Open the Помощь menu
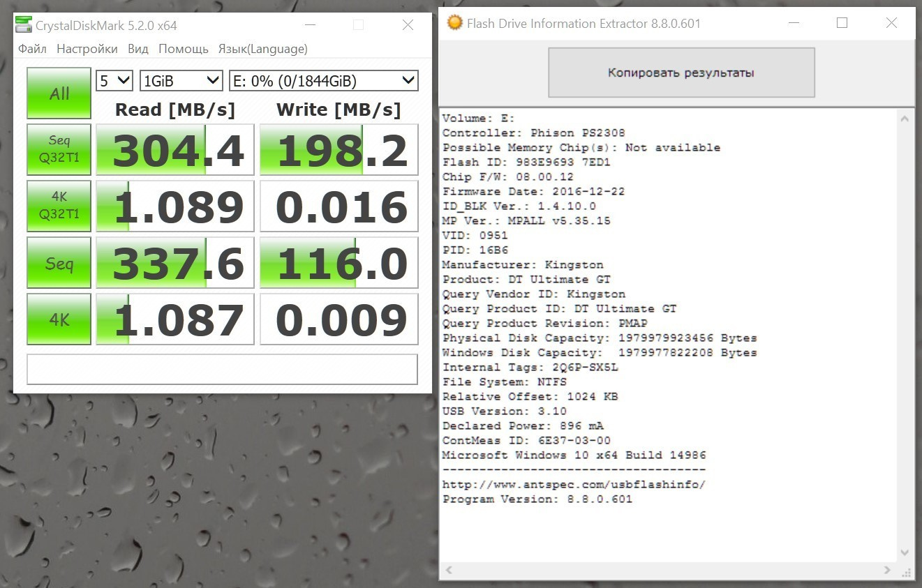The image size is (922, 588). point(183,49)
